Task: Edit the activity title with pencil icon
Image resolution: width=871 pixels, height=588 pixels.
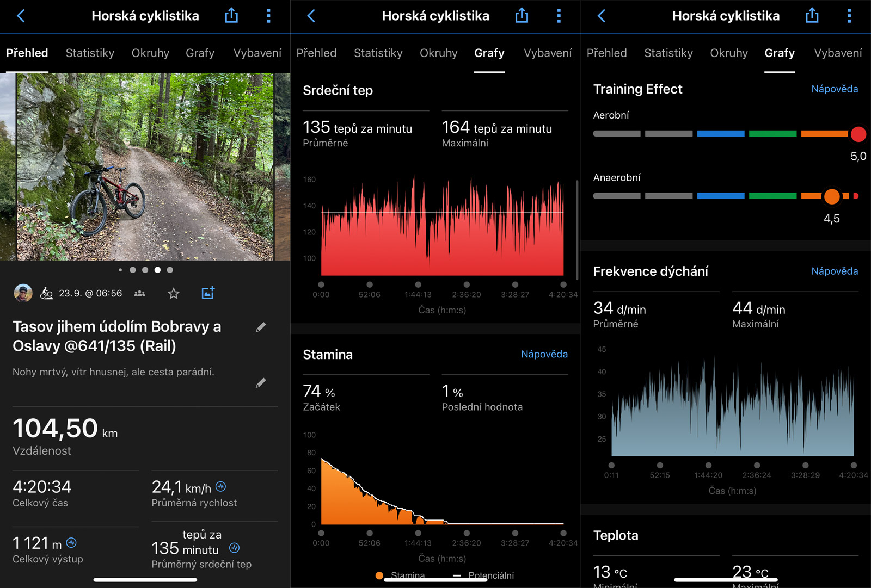Action: pyautogui.click(x=261, y=327)
